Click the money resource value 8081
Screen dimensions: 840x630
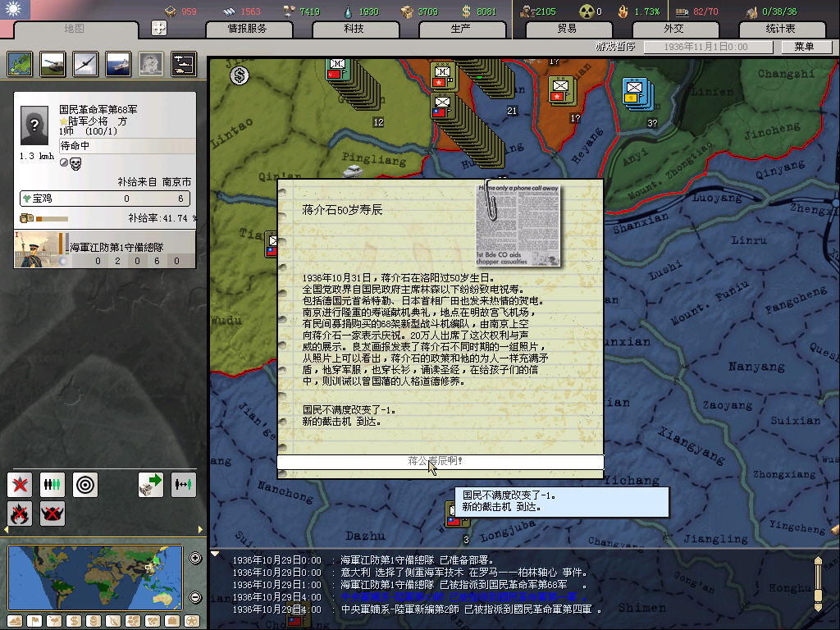[x=486, y=11]
